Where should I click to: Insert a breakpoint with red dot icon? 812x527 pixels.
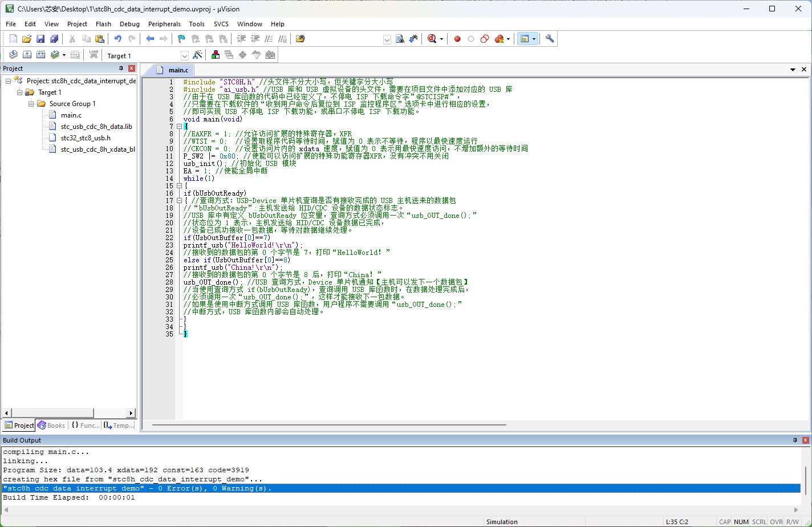pos(457,39)
